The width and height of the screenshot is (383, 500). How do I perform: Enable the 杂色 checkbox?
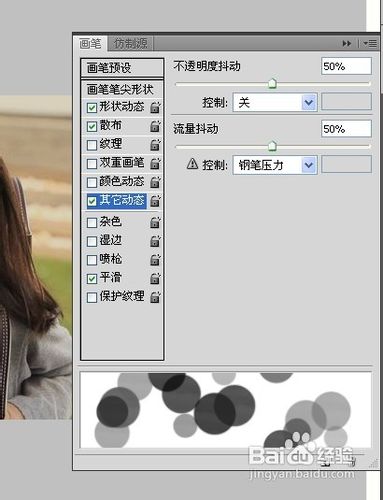coord(92,223)
